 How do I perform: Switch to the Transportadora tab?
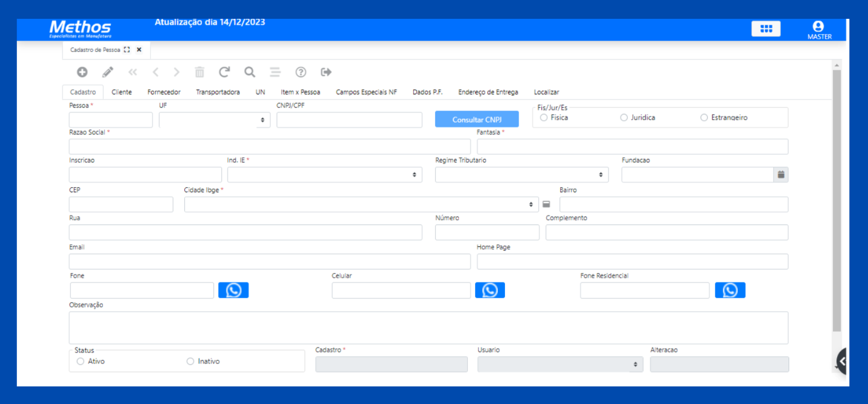pyautogui.click(x=218, y=92)
